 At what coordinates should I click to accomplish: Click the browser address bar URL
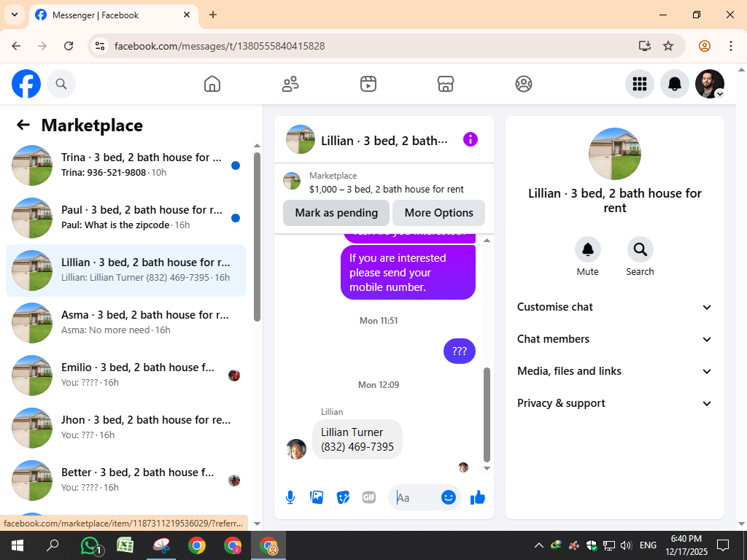(220, 46)
